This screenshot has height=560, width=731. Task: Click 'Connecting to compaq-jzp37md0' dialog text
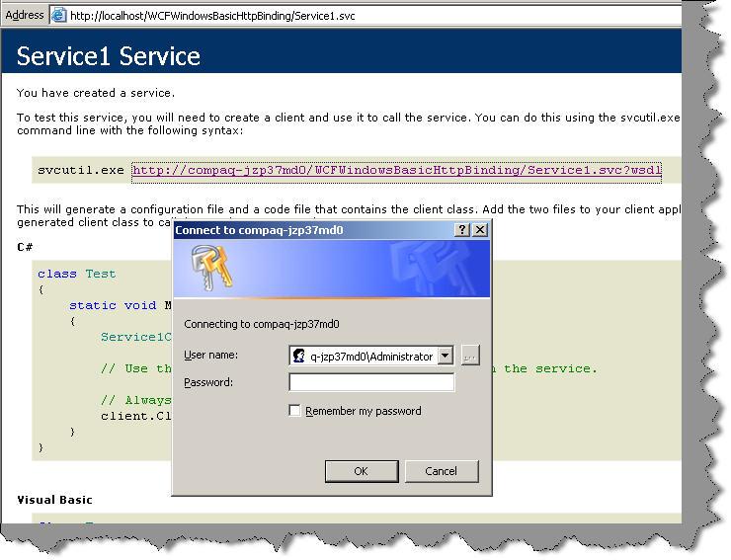click(x=262, y=324)
